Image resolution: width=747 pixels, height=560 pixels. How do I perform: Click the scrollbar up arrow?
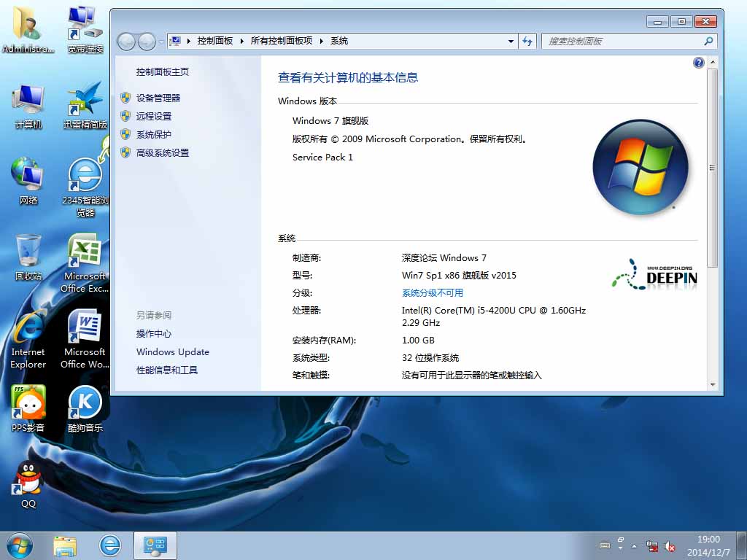coord(712,63)
